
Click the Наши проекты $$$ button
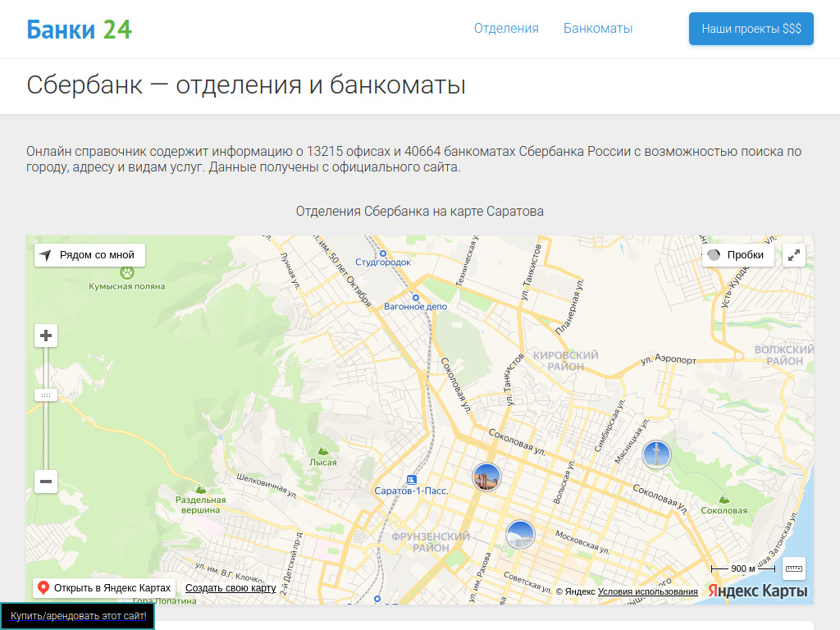[751, 28]
